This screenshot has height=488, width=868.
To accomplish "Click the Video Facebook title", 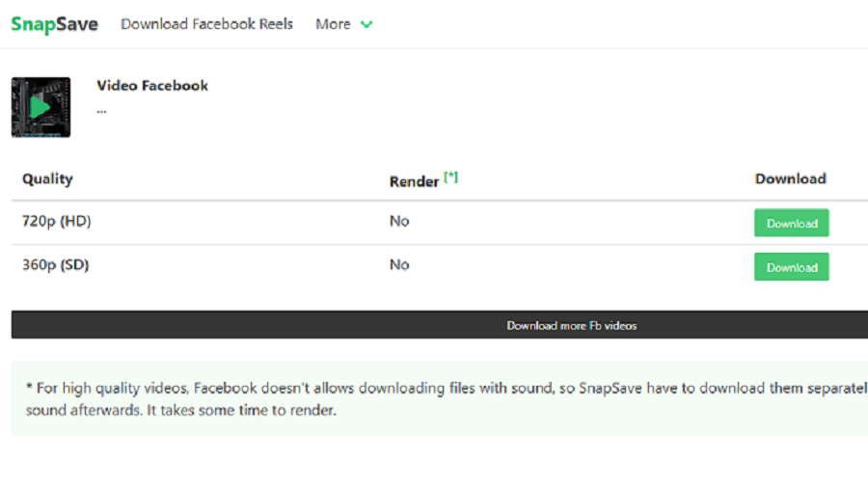I will tap(152, 86).
